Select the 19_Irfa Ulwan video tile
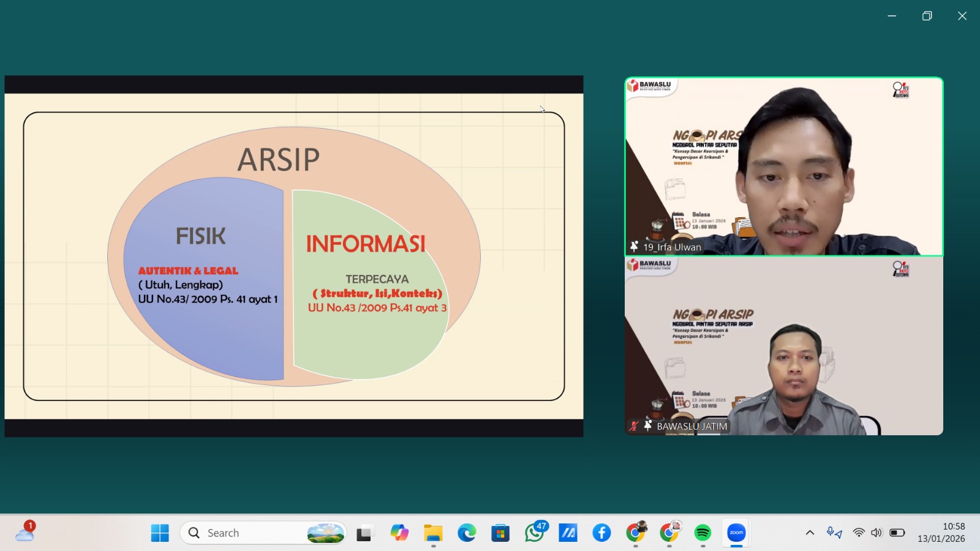The image size is (980, 551). (x=783, y=166)
